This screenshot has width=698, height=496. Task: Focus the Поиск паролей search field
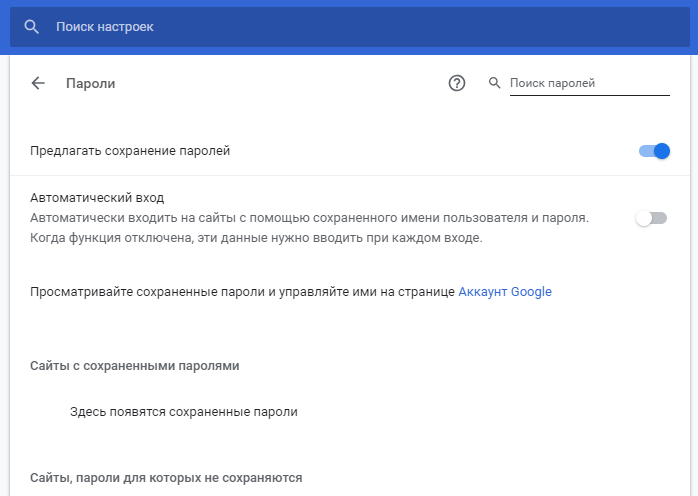click(x=589, y=83)
